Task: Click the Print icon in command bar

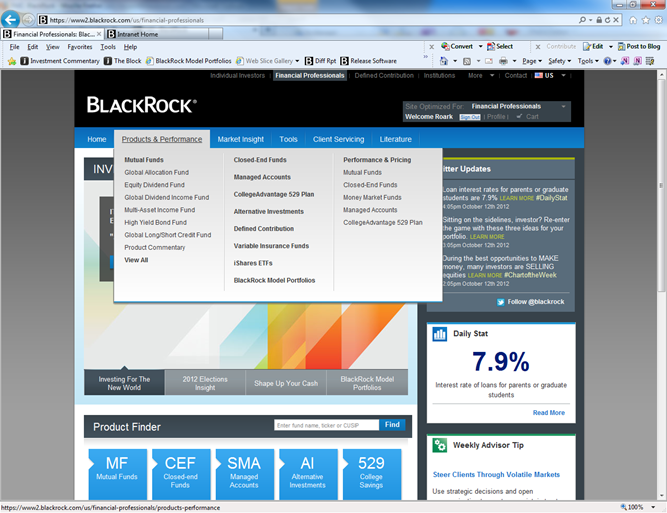Action: [x=503, y=61]
